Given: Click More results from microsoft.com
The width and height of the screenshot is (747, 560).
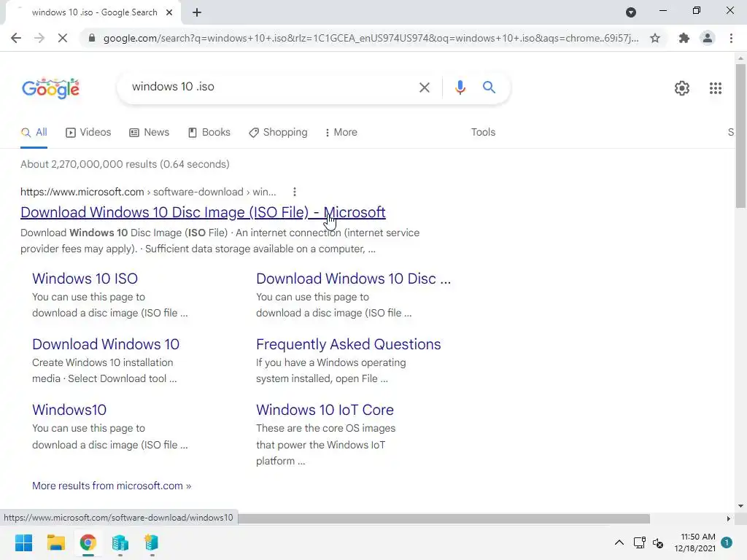Looking at the screenshot, I should [112, 486].
